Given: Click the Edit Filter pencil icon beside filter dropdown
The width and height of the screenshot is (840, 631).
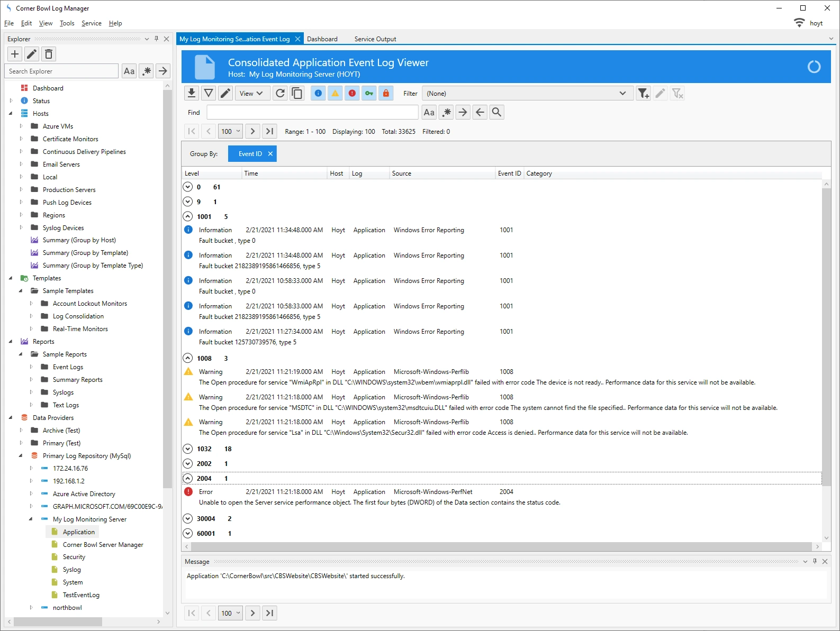Looking at the screenshot, I should [x=660, y=93].
